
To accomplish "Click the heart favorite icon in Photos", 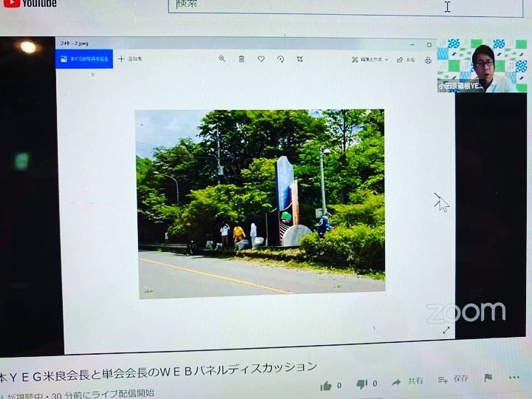I will coord(261,58).
